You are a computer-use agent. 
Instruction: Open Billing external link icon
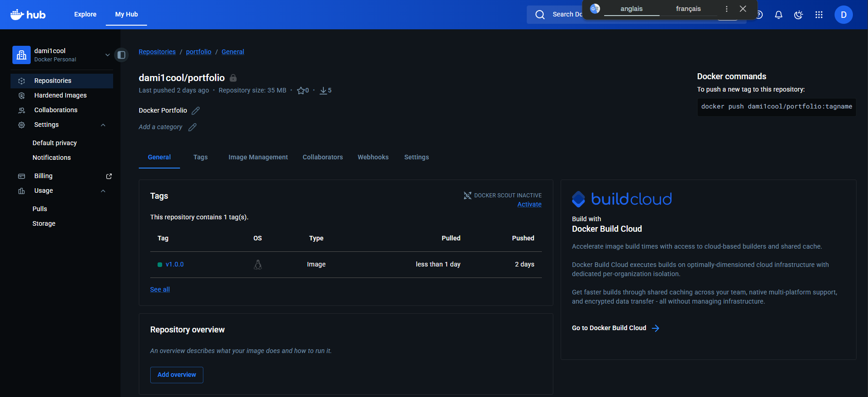[109, 176]
